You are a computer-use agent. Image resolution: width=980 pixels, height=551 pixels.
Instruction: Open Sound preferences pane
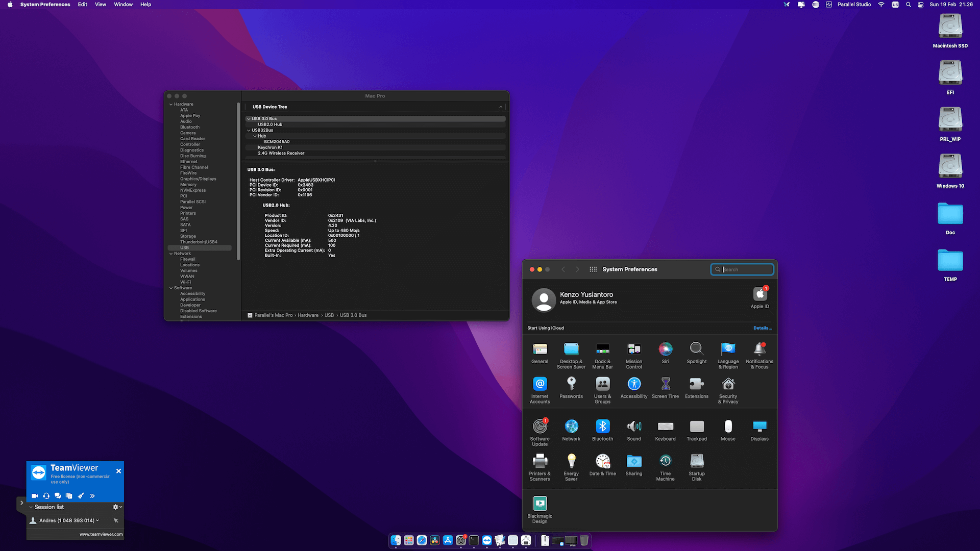pos(634,430)
